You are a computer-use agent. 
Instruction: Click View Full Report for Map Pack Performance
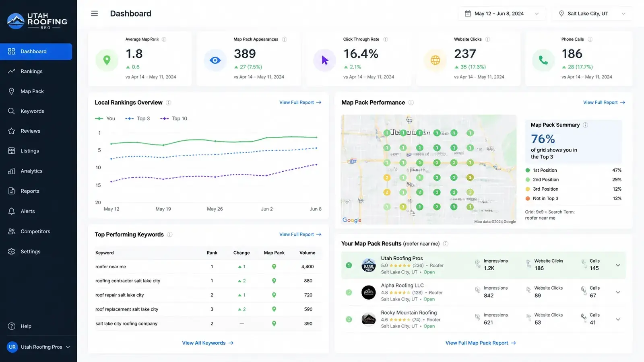pyautogui.click(x=604, y=103)
